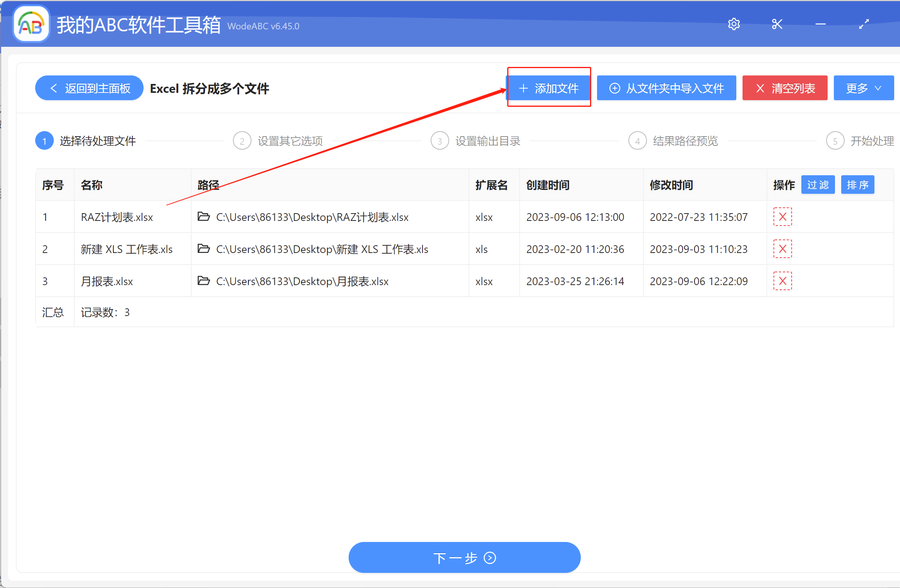Open the settings gear in the title bar
Screen dimensions: 900x588
(734, 24)
